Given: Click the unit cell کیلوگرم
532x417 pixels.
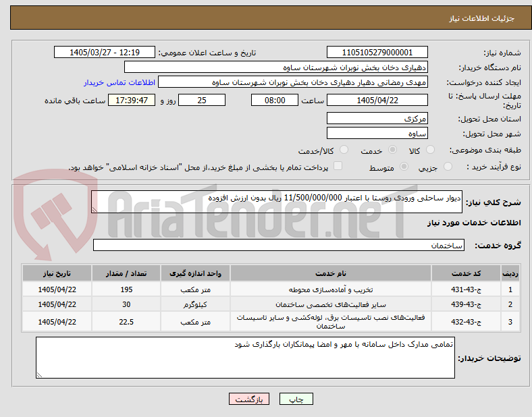Looking at the screenshot, I should tap(195, 304).
